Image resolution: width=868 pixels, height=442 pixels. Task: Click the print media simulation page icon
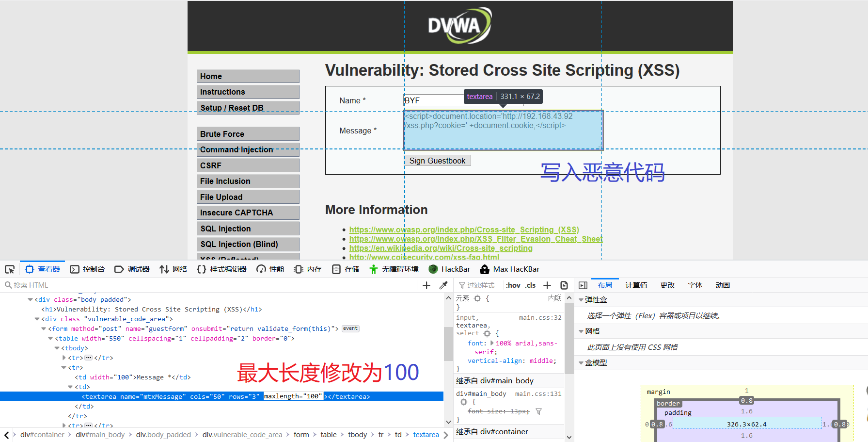pyautogui.click(x=564, y=285)
